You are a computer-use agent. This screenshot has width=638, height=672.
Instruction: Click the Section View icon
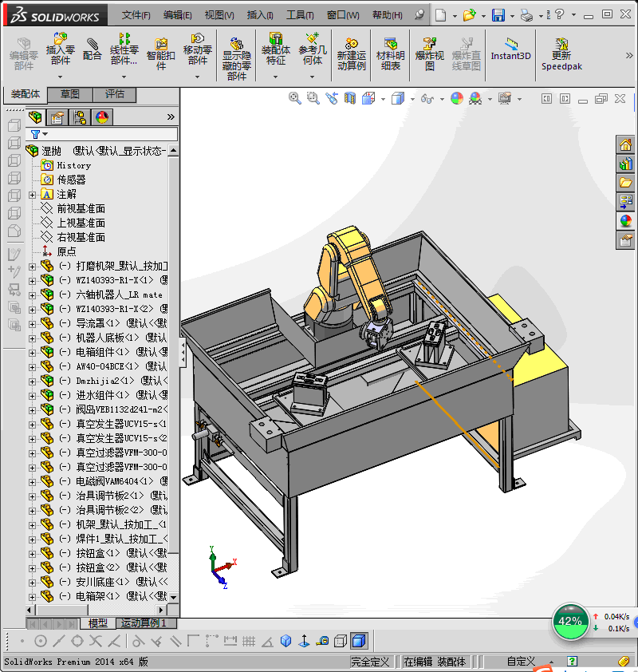click(x=350, y=99)
